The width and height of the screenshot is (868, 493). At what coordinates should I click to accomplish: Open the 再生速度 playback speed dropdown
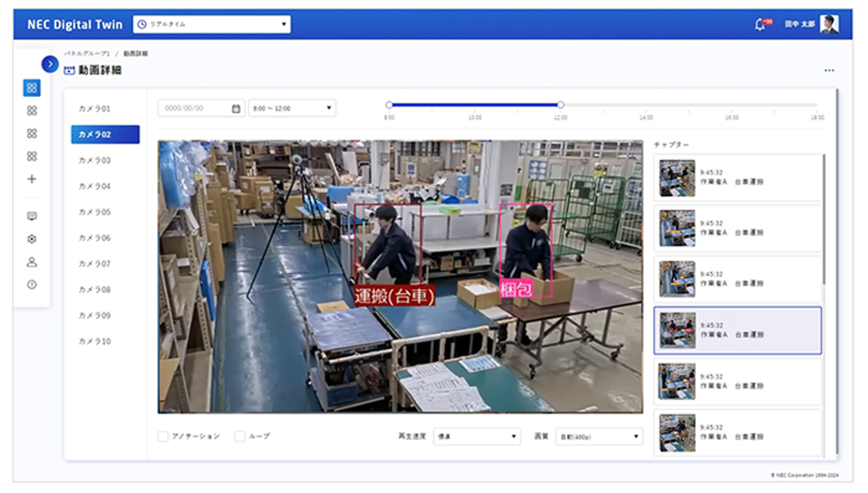tap(477, 437)
